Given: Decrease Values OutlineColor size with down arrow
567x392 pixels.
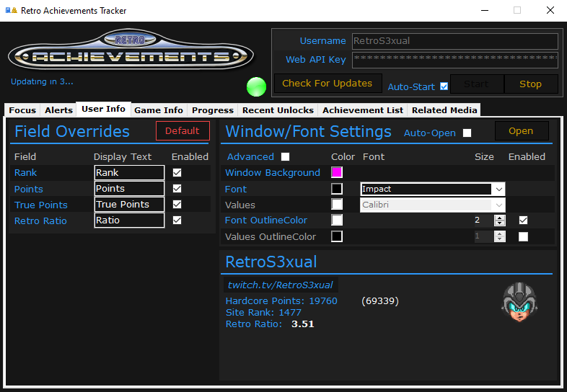Looking at the screenshot, I should pos(500,239).
